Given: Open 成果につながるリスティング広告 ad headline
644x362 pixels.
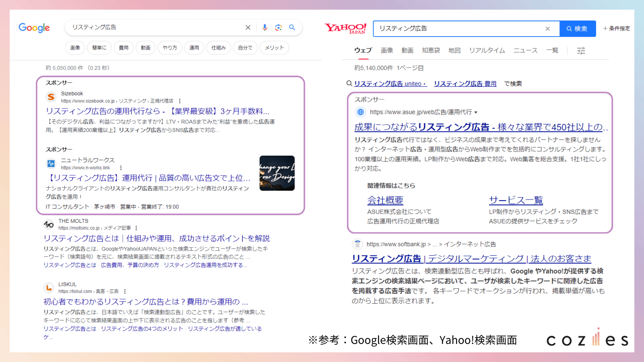Looking at the screenshot, I should click(481, 127).
